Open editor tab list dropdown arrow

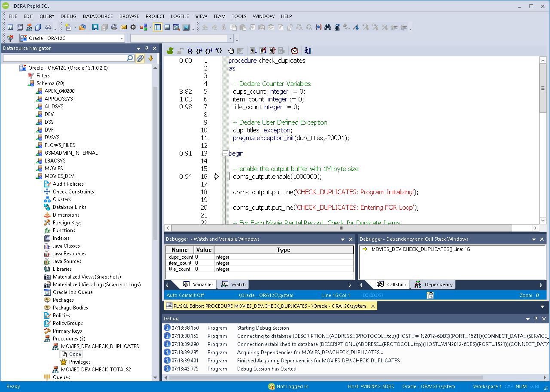(x=542, y=306)
